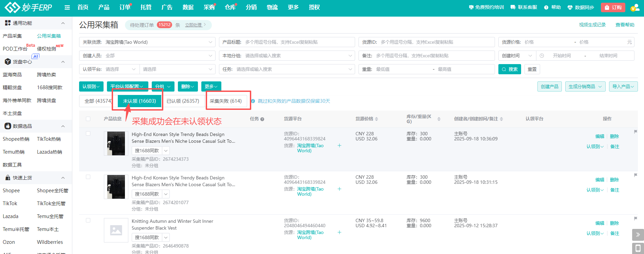Collapse the 货盘中心 sidebar section
644x254 pixels.
[x=63, y=62]
